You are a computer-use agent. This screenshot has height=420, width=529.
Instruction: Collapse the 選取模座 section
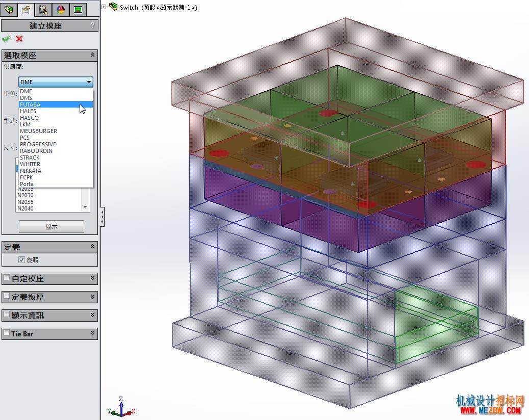point(92,55)
